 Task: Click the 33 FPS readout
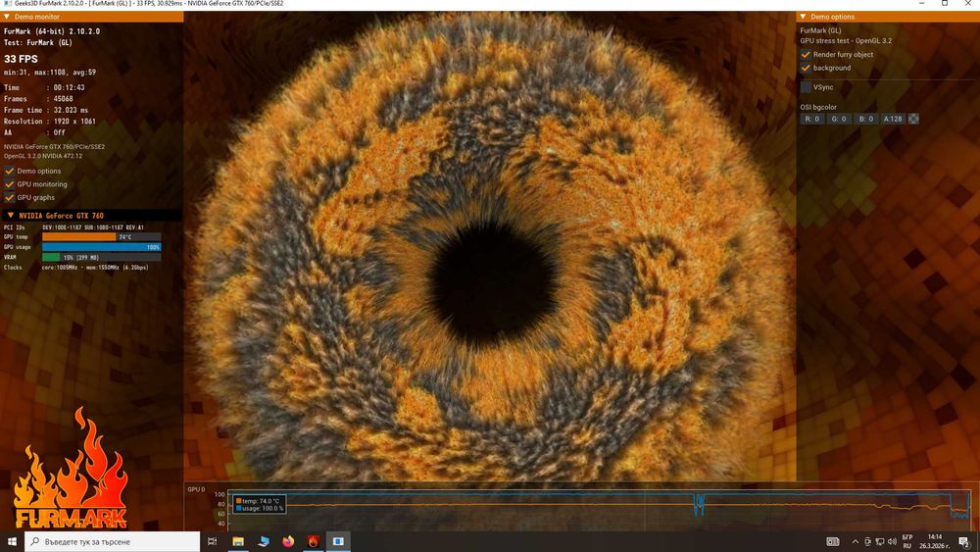(21, 59)
